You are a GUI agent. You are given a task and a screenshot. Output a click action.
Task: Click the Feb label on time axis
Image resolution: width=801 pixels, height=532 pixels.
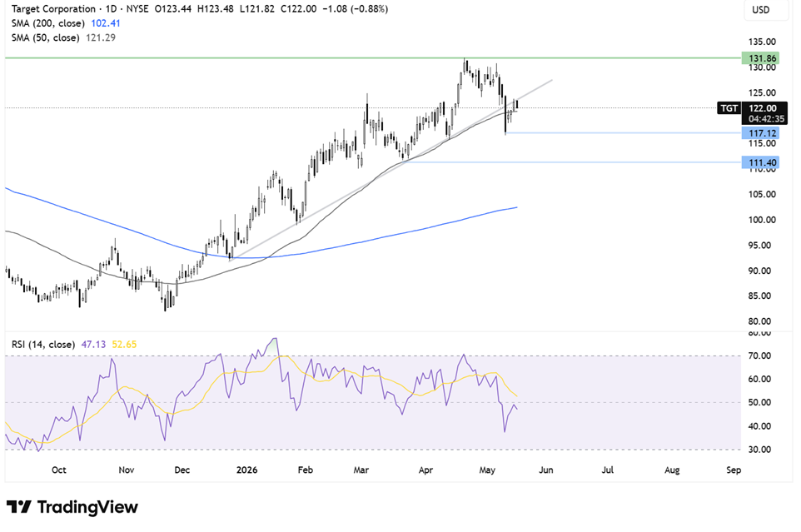pyautogui.click(x=305, y=470)
